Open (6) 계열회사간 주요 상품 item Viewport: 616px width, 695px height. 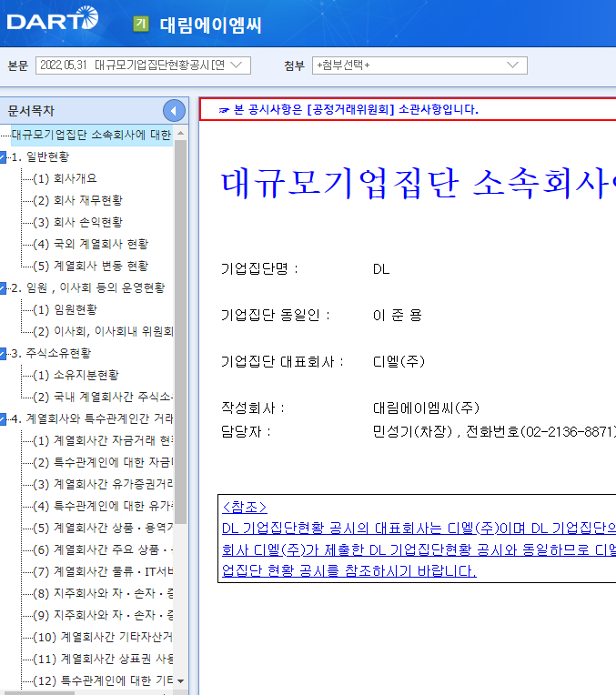(x=103, y=550)
